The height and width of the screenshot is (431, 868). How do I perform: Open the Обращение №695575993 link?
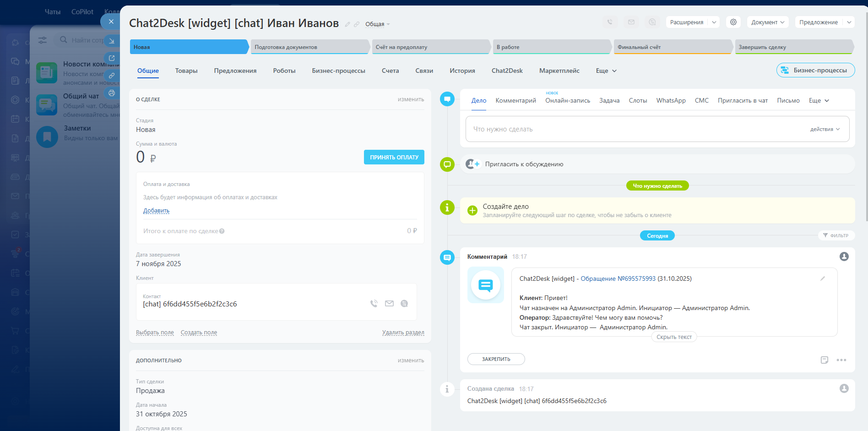(618, 278)
